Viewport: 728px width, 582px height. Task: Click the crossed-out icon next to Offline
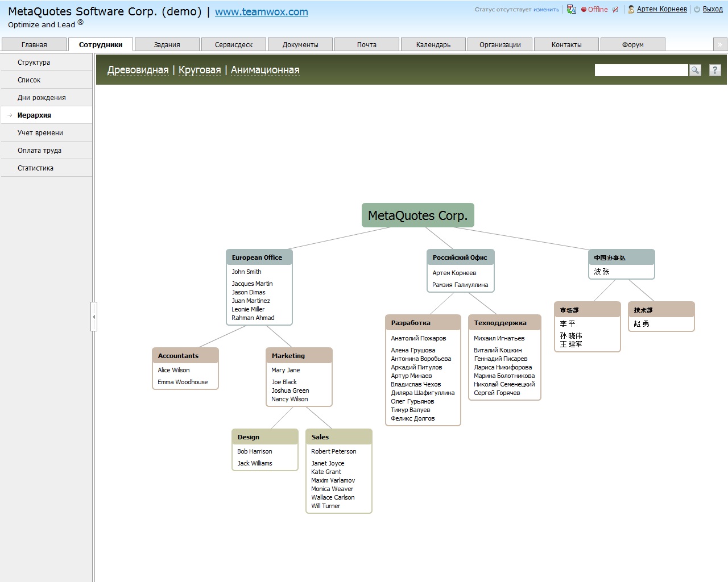coord(615,9)
